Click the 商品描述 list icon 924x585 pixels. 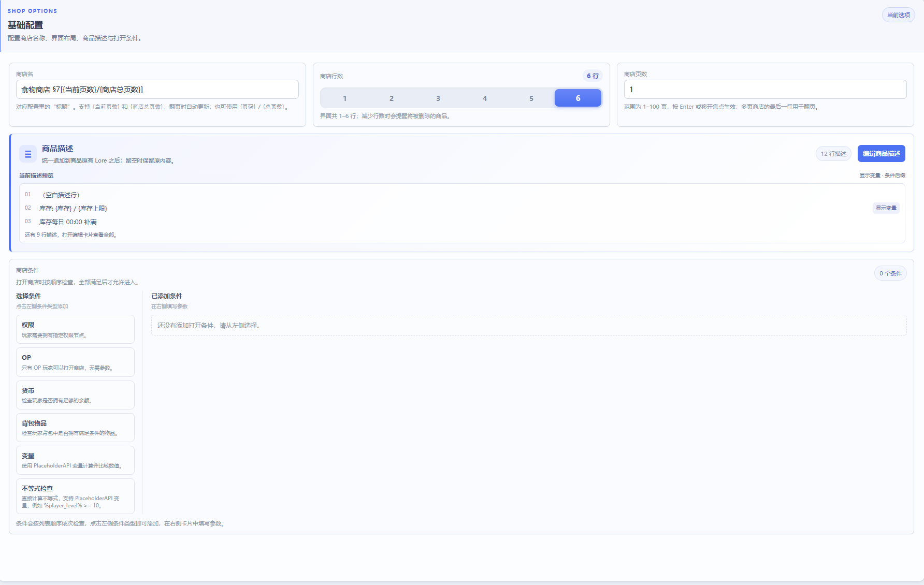coord(28,154)
